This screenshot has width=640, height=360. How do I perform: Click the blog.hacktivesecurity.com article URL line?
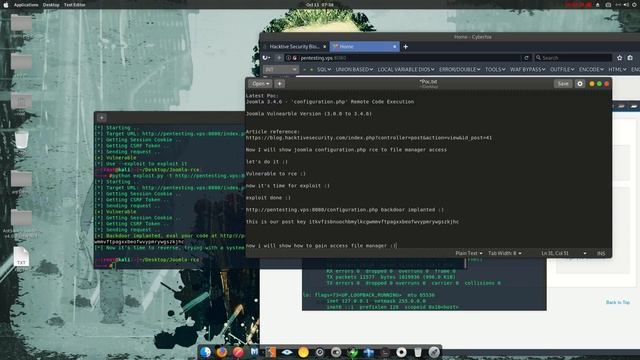[x=369, y=138]
